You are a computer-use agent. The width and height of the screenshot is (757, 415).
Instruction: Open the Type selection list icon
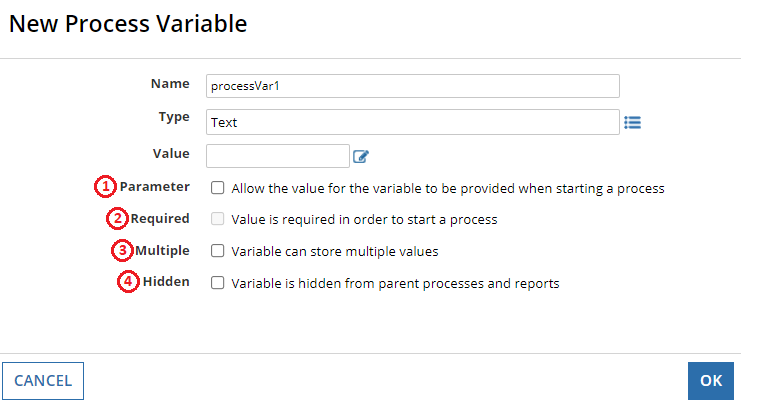[x=632, y=122]
